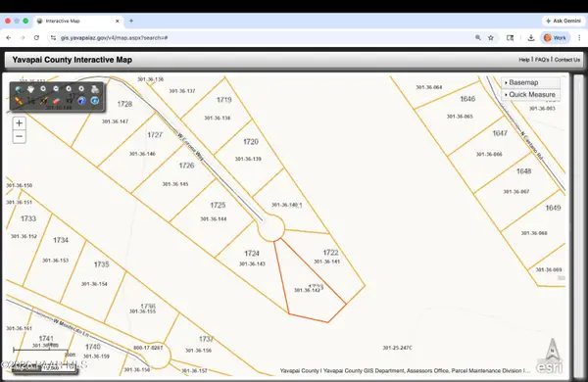Click the browser forward arrow
Viewport: 588px width, 382px height.
click(x=23, y=38)
